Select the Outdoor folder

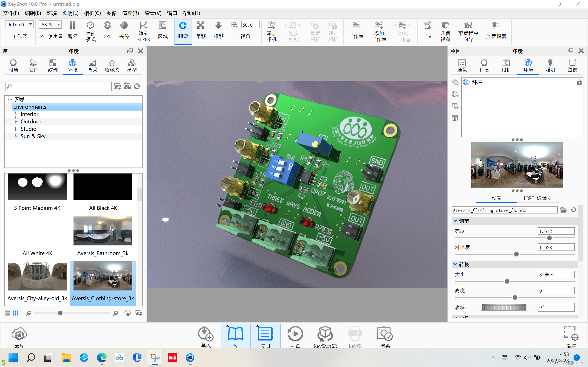(x=31, y=121)
